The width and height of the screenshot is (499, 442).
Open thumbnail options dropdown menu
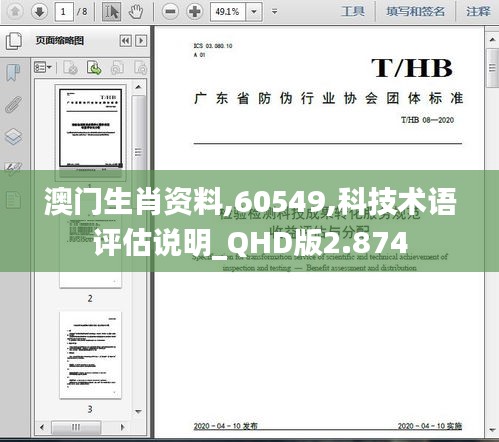click(x=43, y=68)
